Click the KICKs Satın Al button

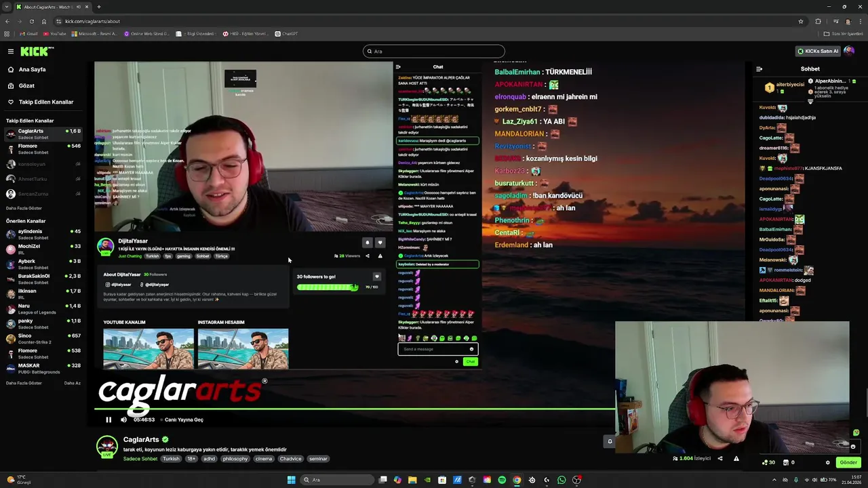818,52
